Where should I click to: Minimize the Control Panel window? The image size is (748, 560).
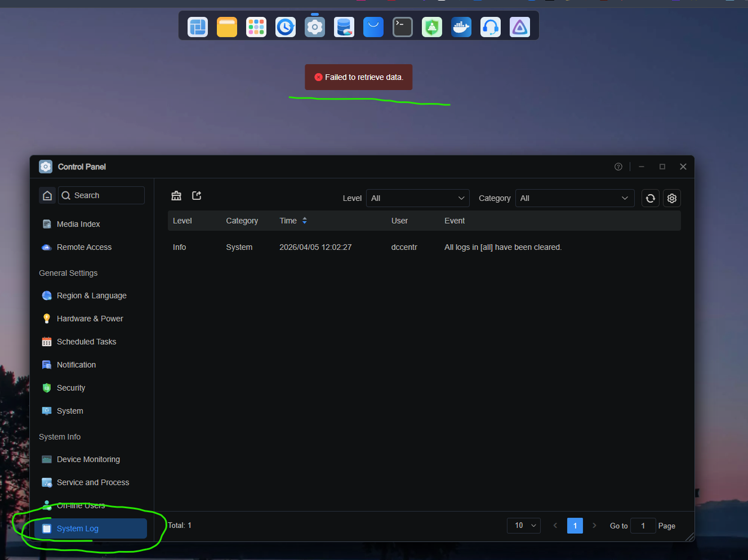641,166
